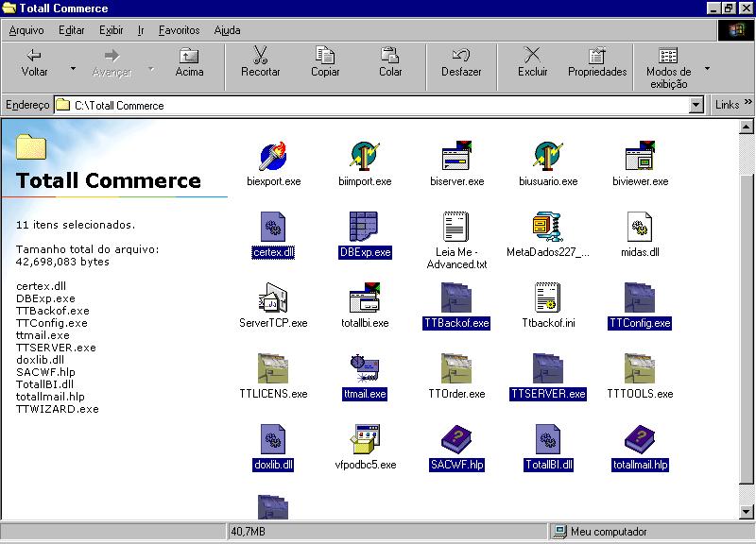Open the Editar menu
The height and width of the screenshot is (544, 756).
pos(72,30)
